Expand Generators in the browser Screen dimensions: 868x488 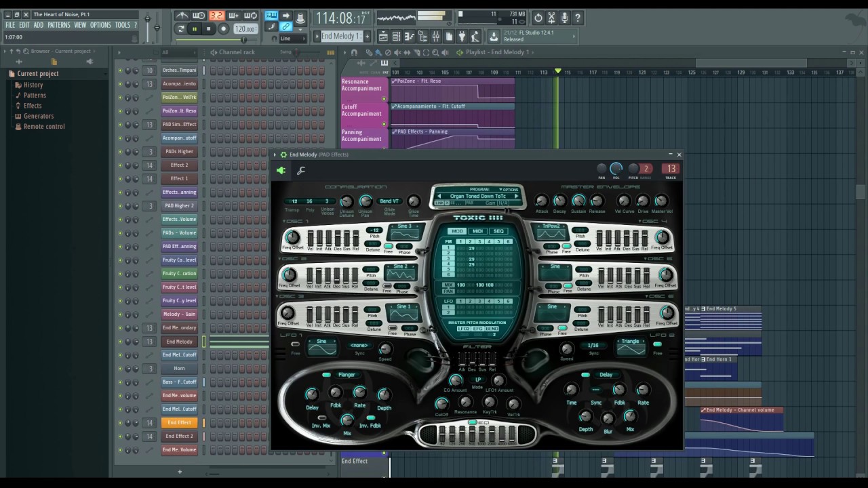(39, 116)
